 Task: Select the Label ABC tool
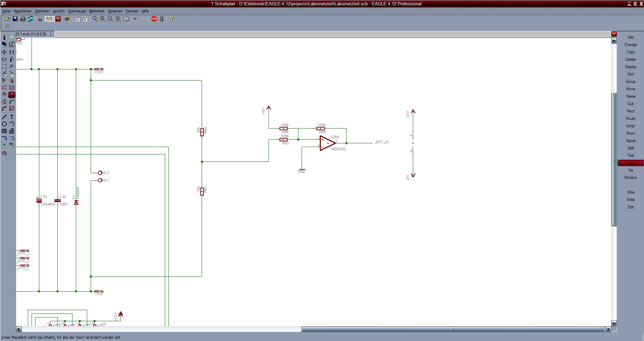[12, 145]
